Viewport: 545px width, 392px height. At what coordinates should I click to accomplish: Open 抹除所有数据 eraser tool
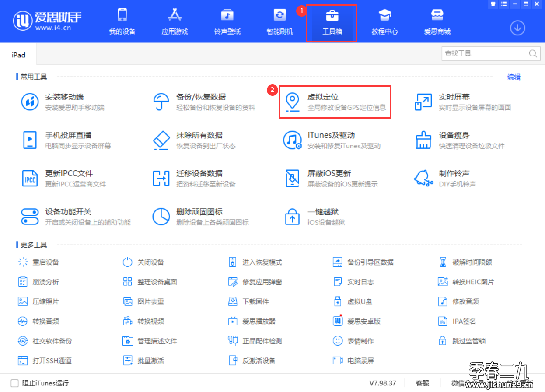(x=194, y=140)
